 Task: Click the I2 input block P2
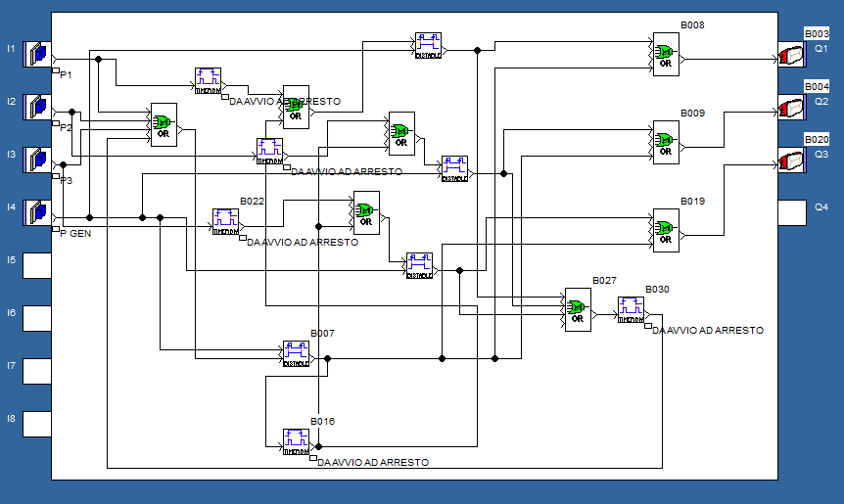(x=37, y=107)
